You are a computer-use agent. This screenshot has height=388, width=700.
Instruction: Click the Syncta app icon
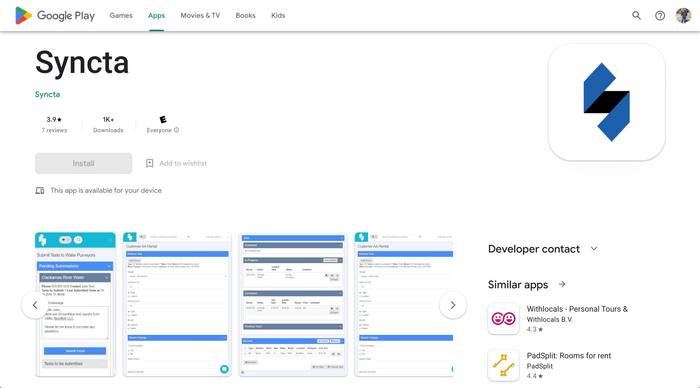(x=606, y=102)
